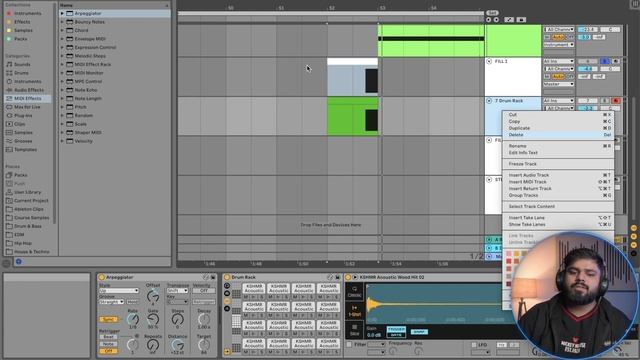Click the 7 Drum Rack track name
This screenshot has height=360, width=640.
click(x=509, y=100)
